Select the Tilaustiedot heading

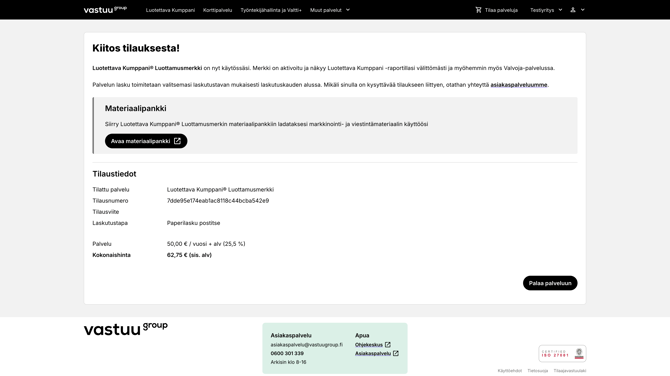pos(114,174)
